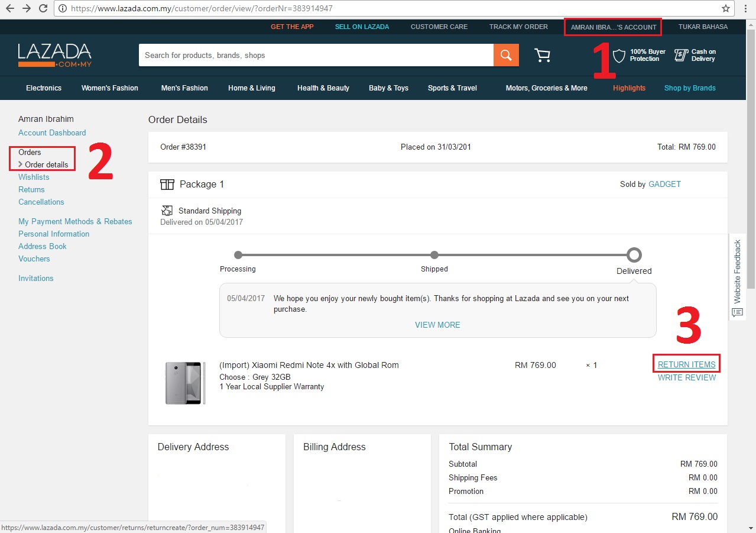756x533 pixels.
Task: Click the browser forward arrow
Action: 26,8
